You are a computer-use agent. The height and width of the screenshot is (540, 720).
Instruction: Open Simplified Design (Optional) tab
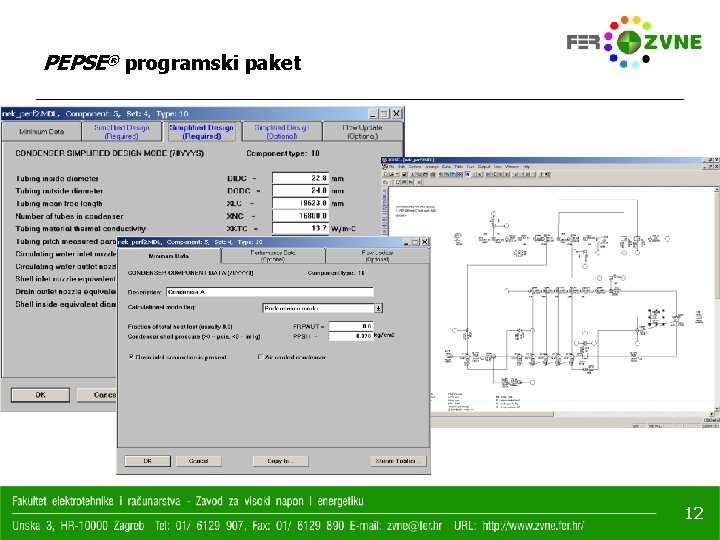pyautogui.click(x=282, y=131)
